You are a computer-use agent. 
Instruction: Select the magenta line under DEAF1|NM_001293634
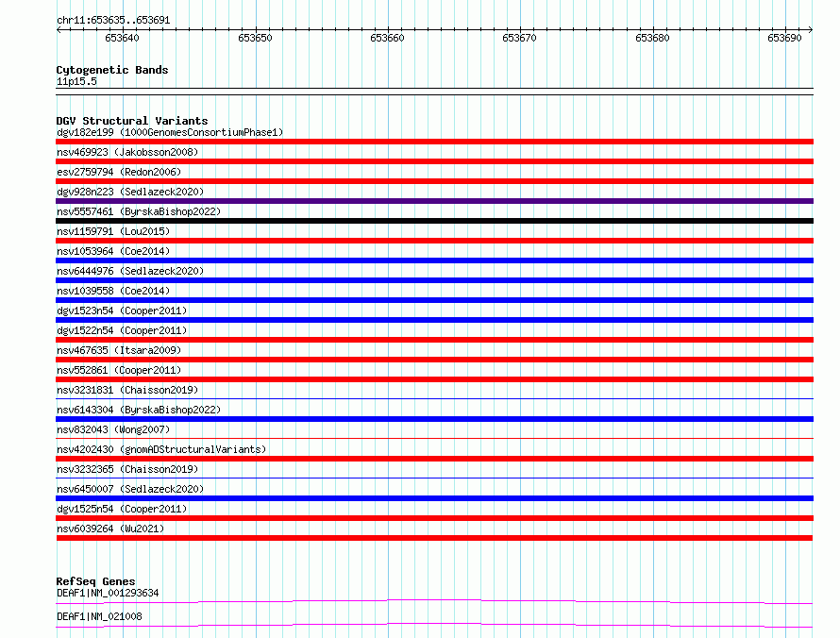pyautogui.click(x=434, y=601)
